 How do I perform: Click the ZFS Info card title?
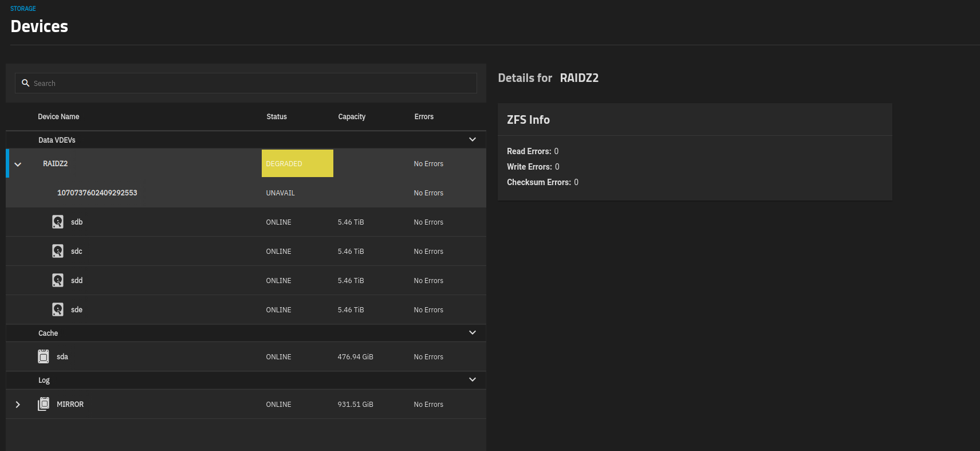(x=528, y=120)
